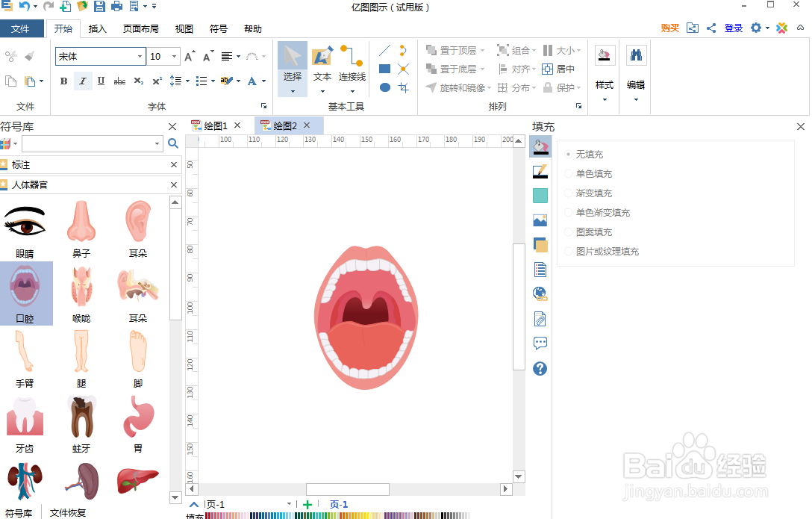Click the comment bubble icon in right sidebar

coord(540,343)
